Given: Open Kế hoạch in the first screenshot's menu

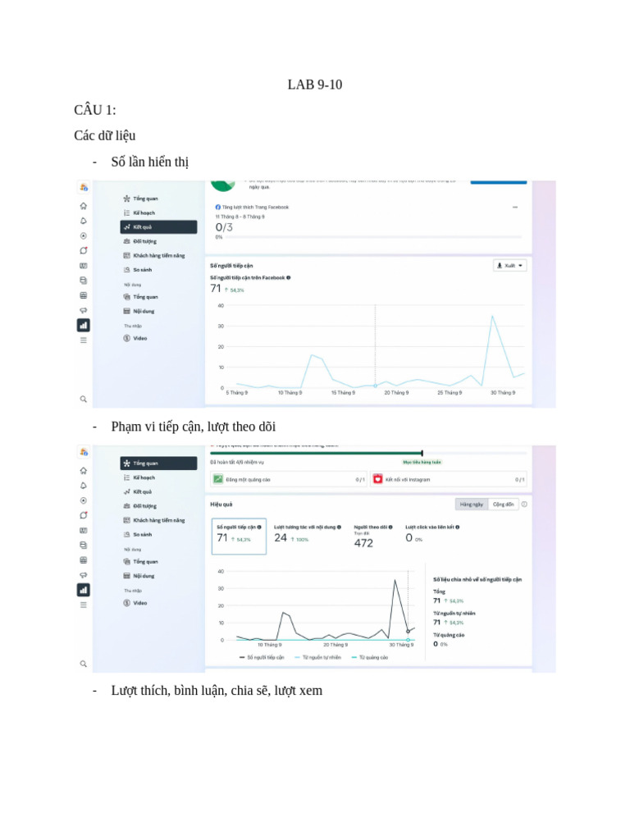Looking at the screenshot, I should 144,212.
